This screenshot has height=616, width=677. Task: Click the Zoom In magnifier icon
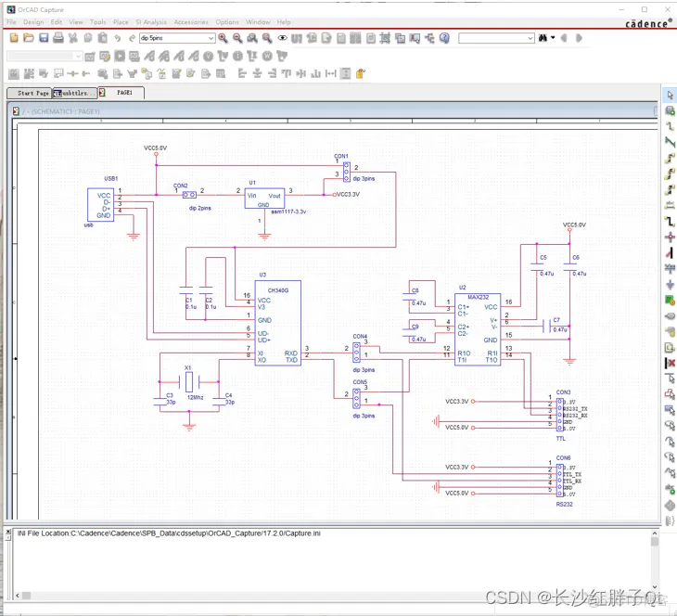tap(223, 38)
